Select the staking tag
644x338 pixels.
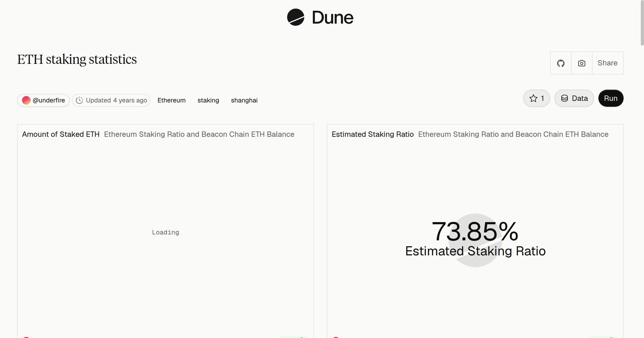208,100
